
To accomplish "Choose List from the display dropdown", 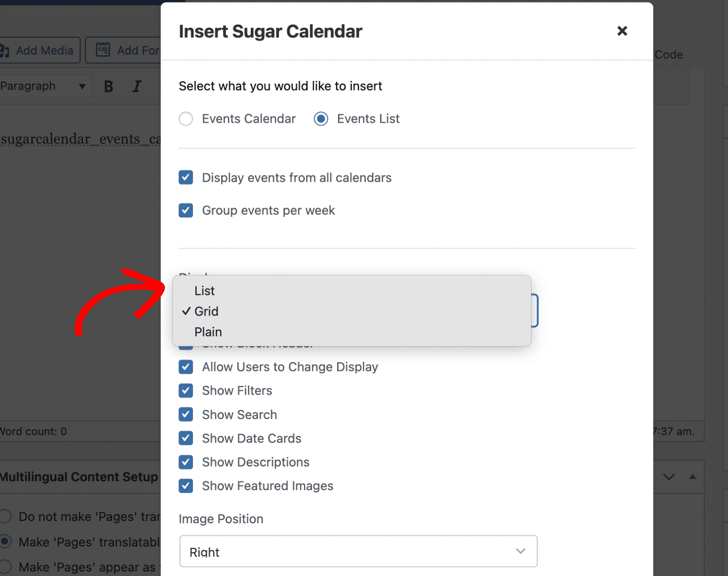I will pyautogui.click(x=205, y=291).
